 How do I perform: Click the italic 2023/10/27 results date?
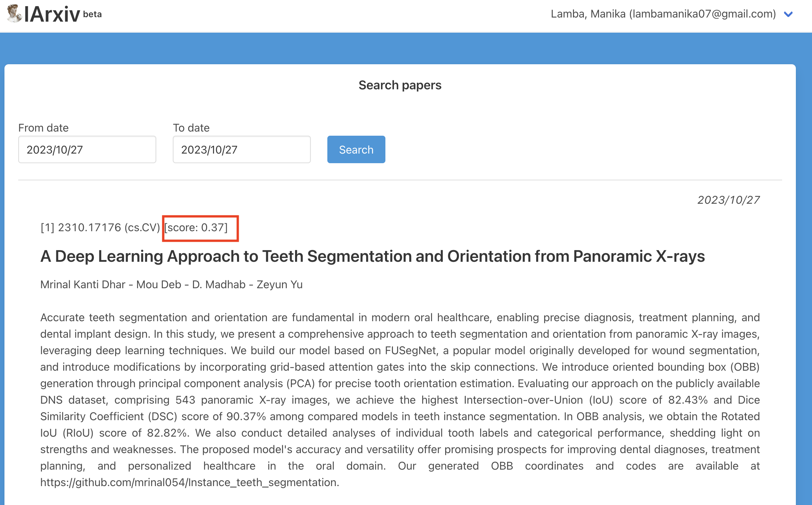(x=728, y=200)
